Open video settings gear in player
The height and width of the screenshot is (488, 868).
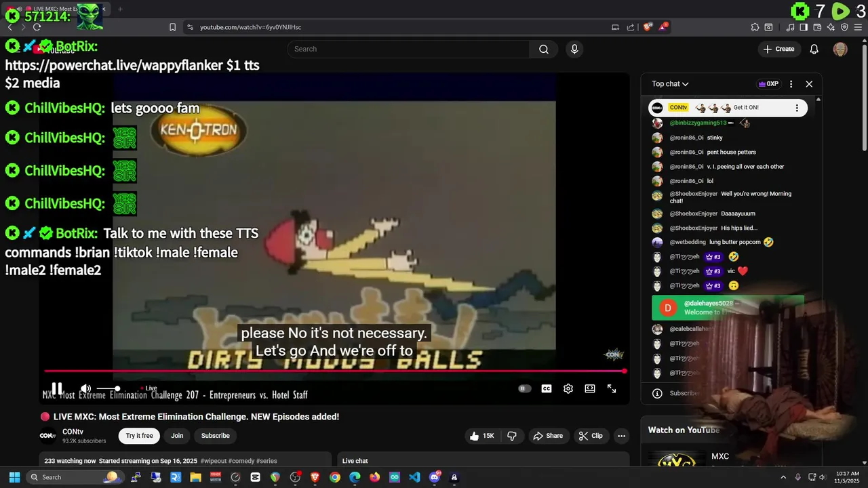click(568, 388)
